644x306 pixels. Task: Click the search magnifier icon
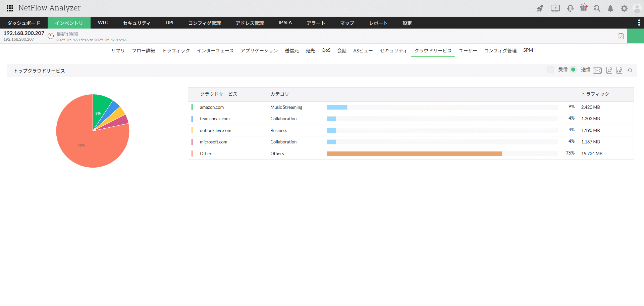click(x=597, y=8)
